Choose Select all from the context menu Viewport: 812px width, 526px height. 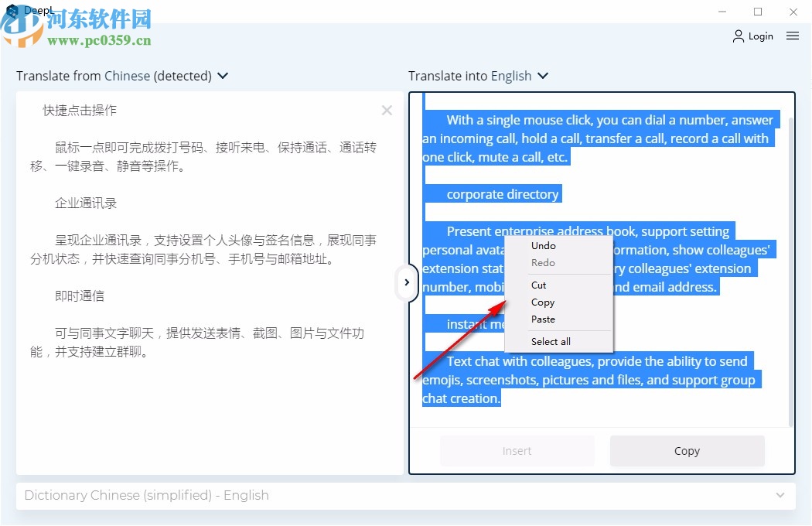pyautogui.click(x=551, y=342)
